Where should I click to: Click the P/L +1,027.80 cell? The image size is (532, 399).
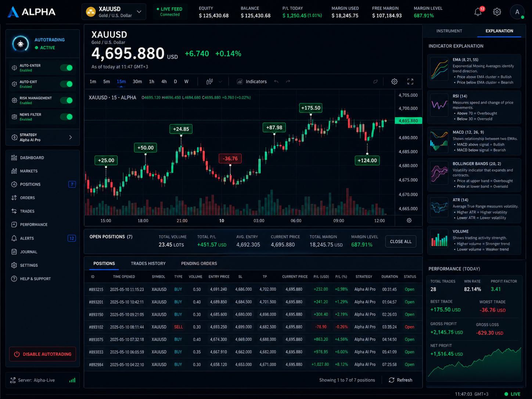320,364
